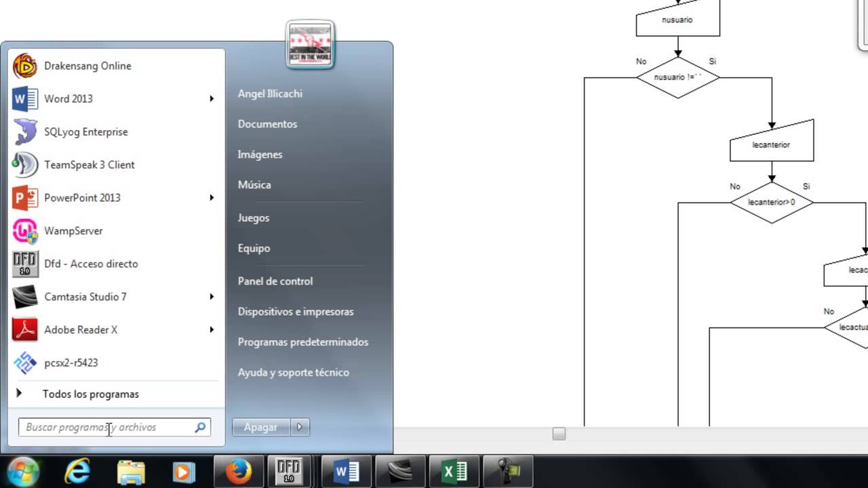The width and height of the screenshot is (868, 488).
Task: Switch to Firefox on taskbar
Action: tap(239, 472)
